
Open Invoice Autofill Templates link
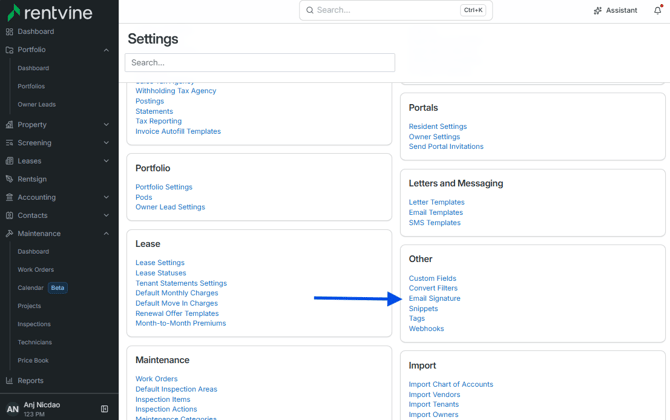tap(178, 132)
